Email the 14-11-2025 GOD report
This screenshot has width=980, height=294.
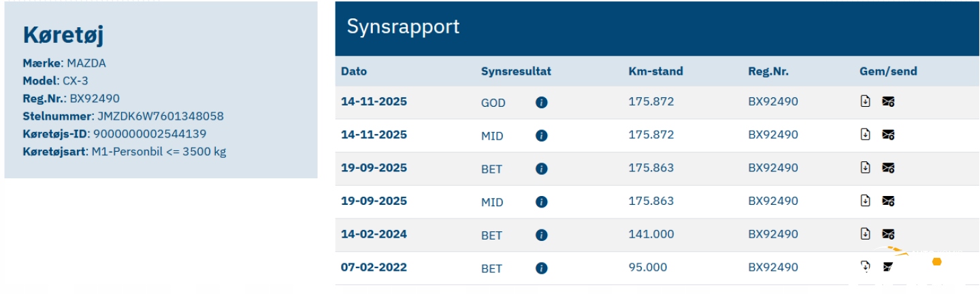(888, 101)
